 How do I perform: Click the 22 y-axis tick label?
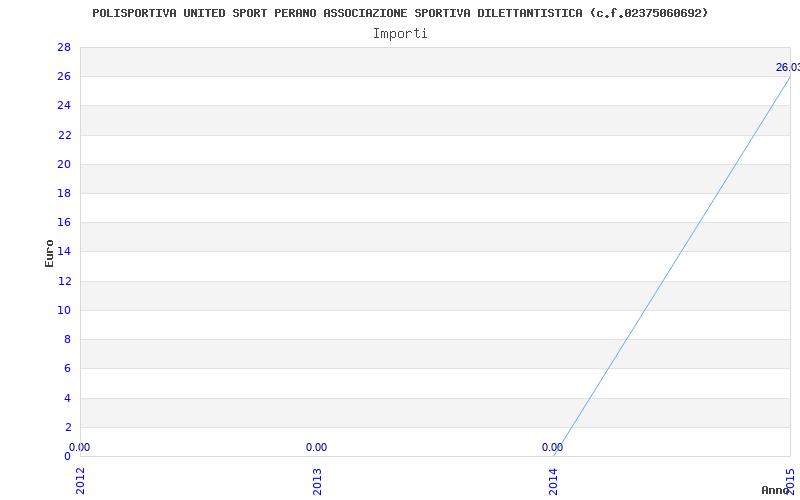(x=64, y=135)
